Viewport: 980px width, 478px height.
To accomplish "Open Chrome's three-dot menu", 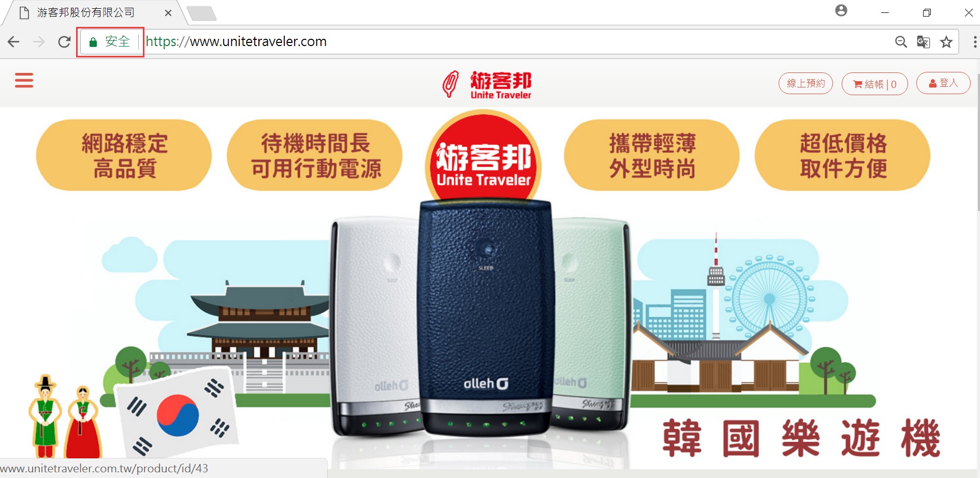I will pyautogui.click(x=975, y=42).
